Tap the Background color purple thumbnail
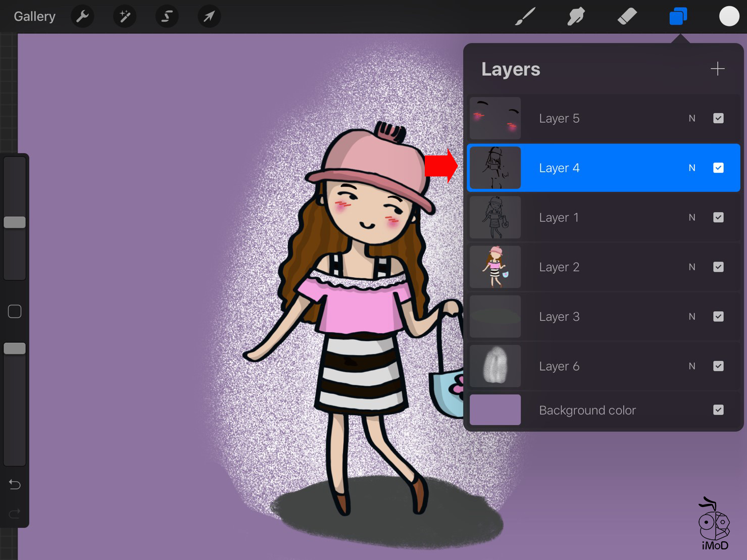The width and height of the screenshot is (747, 560). click(x=495, y=410)
